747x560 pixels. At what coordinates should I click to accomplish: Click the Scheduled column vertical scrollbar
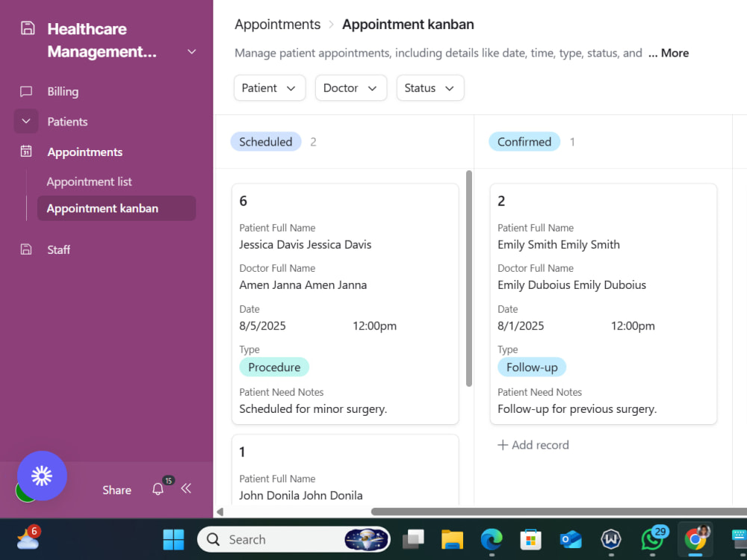coord(469,278)
